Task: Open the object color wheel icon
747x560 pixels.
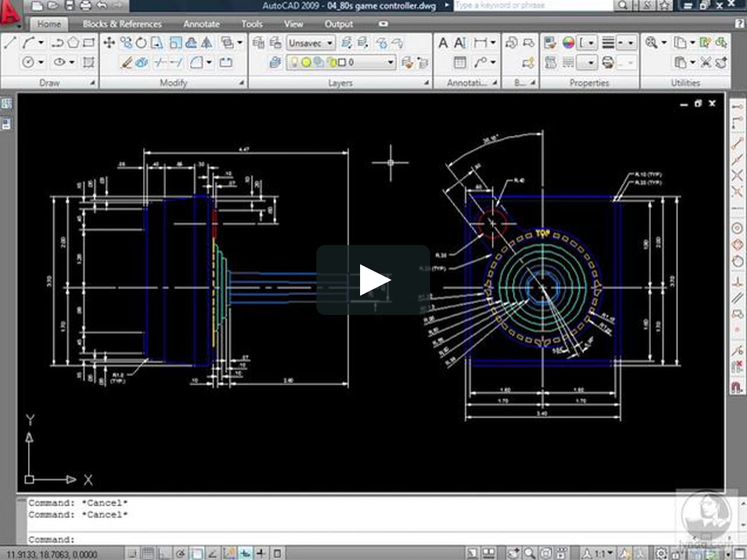Action: [x=568, y=43]
